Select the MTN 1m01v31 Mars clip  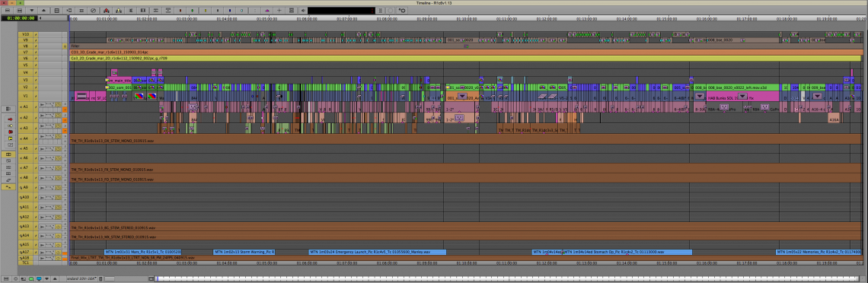(x=143, y=252)
